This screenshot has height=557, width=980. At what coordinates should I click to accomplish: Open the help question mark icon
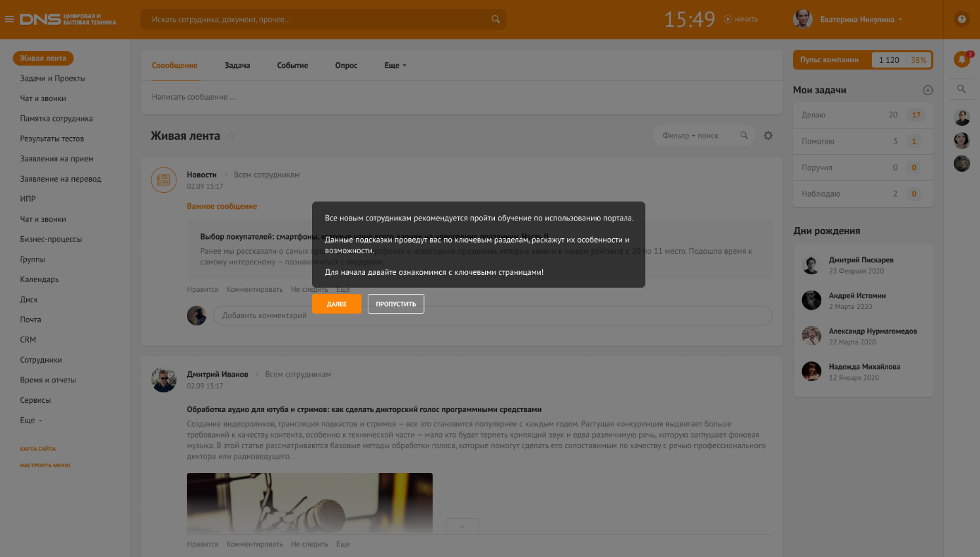coord(962,19)
